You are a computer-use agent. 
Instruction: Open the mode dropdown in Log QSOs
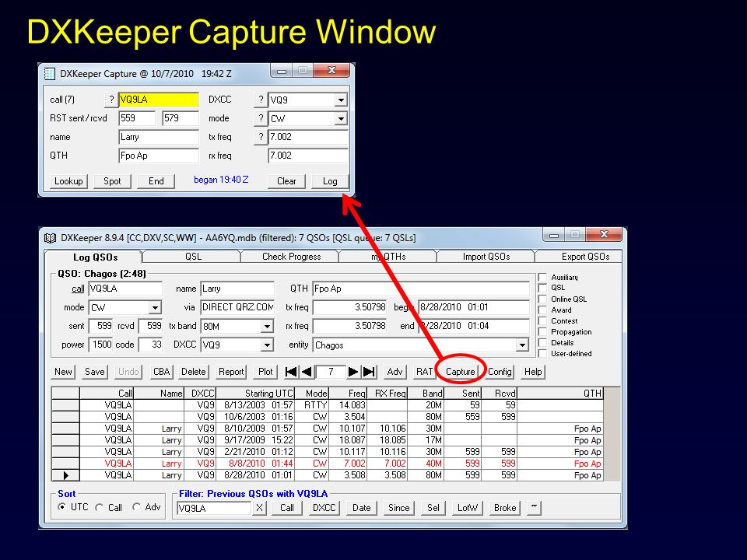tap(155, 308)
